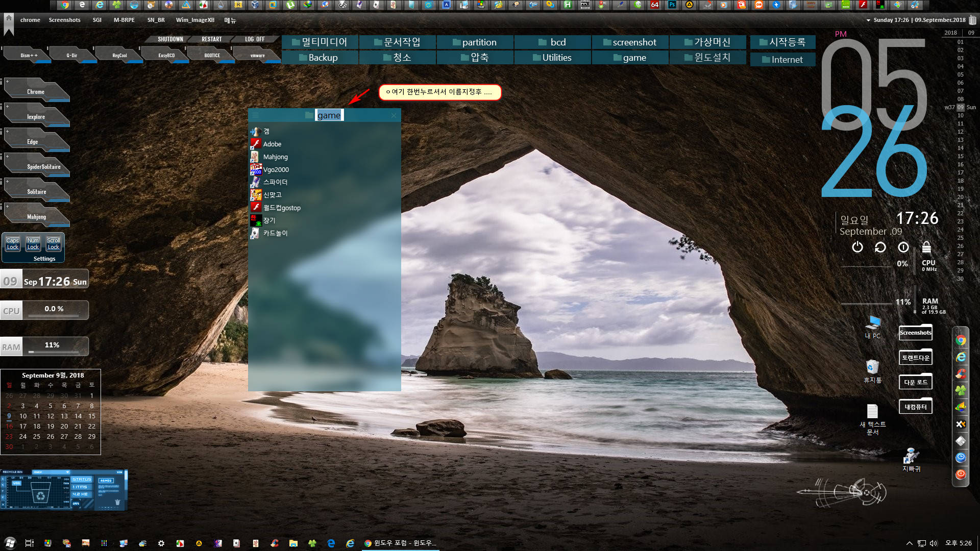Open 내 PC desktop icon
Viewport: 980px width, 551px height.
tap(873, 327)
